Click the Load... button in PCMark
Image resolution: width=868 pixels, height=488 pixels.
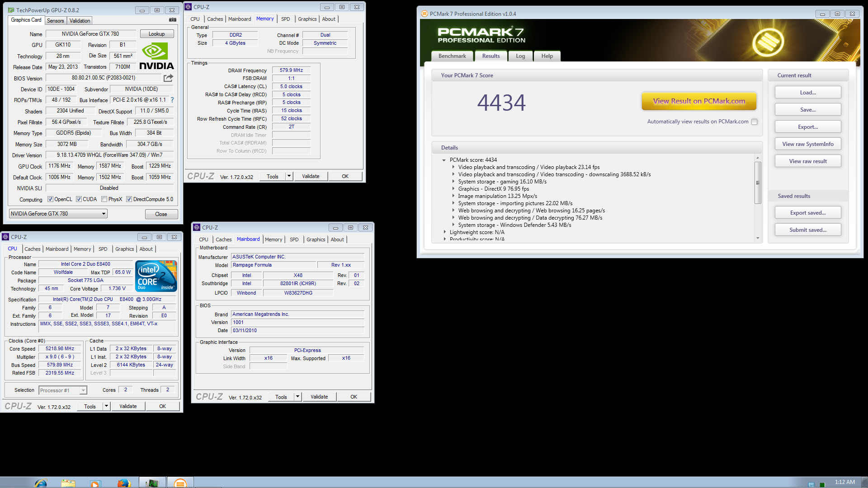click(x=808, y=93)
